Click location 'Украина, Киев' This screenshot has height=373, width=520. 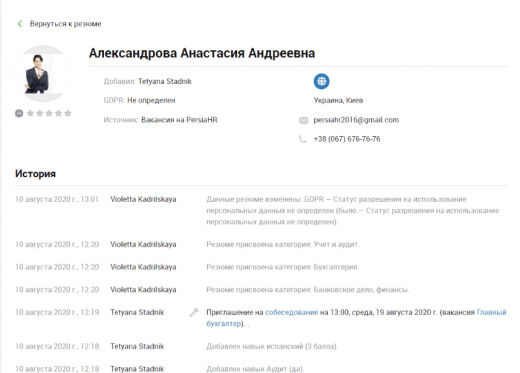[338, 100]
